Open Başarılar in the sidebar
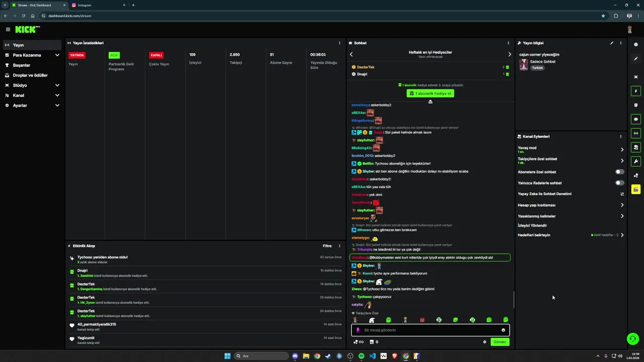 [x=32, y=65]
